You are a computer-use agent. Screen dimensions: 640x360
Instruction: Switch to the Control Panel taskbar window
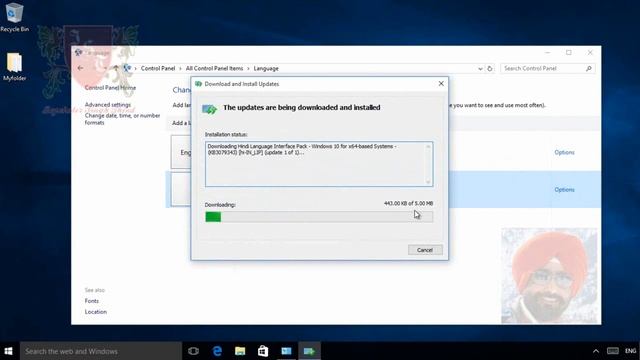pyautogui.click(x=287, y=351)
